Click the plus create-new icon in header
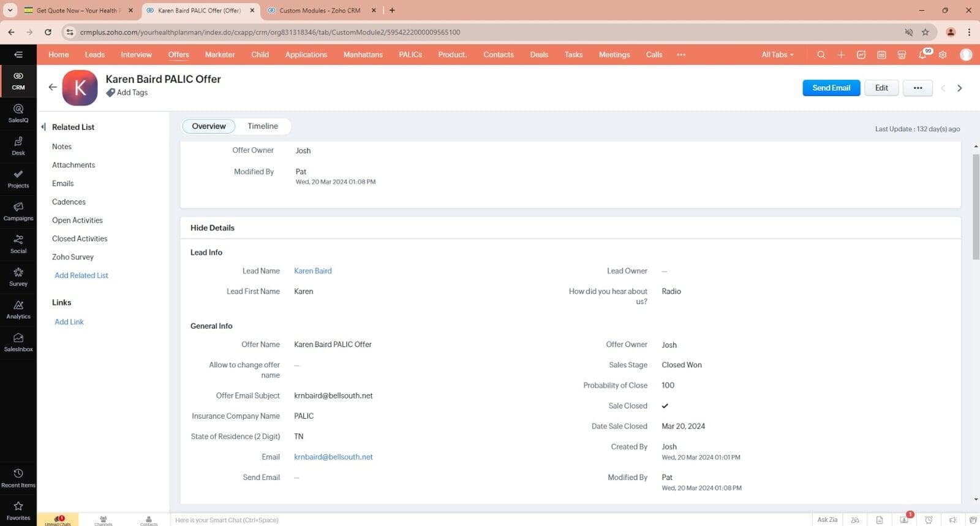The width and height of the screenshot is (980, 526). pos(841,55)
